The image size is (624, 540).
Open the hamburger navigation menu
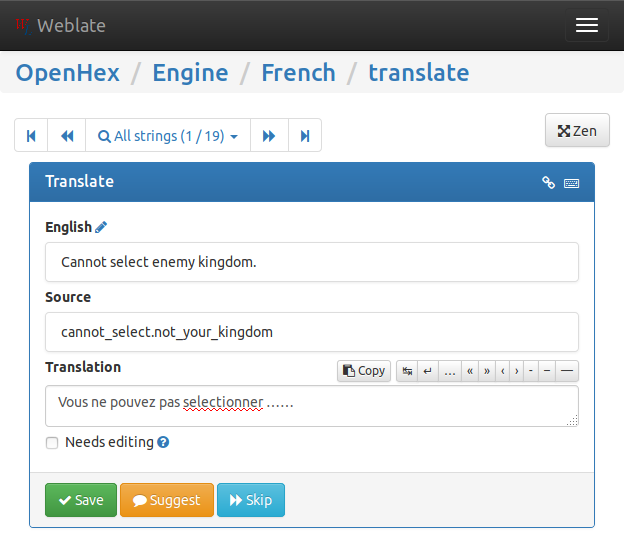587,25
